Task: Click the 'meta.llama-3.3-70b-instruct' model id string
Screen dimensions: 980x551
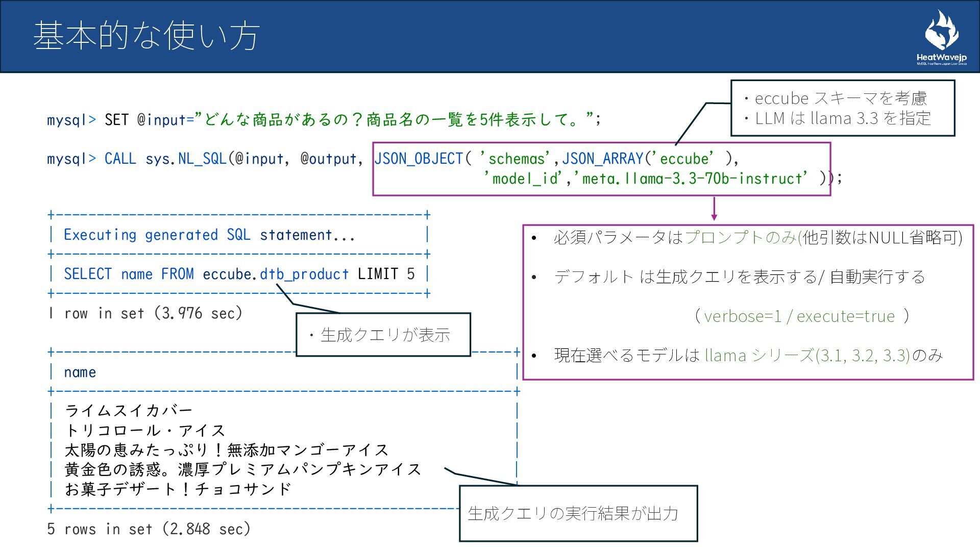Action: [695, 179]
